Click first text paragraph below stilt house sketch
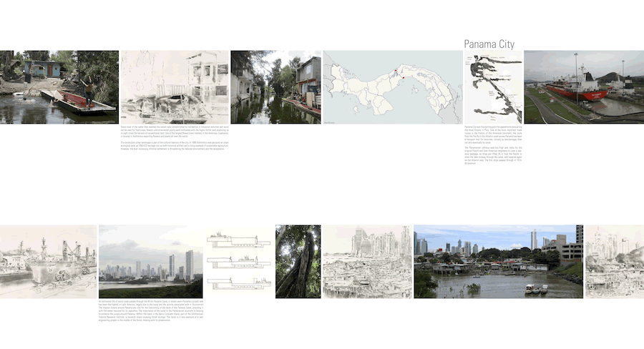This screenshot has width=644, height=349. [174, 132]
